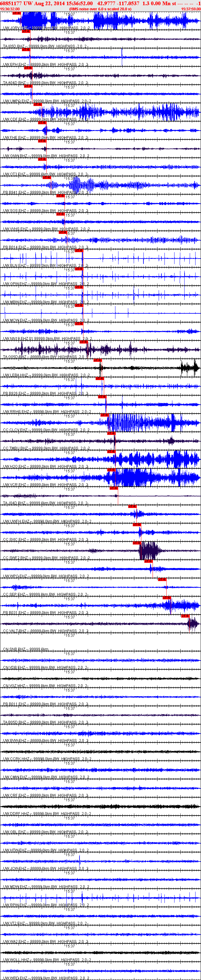Image resolution: width=201 pixels, height=980 pixels.
Task: Select the 'UW H2O EHZ' trace label
Action: coord(45,467)
